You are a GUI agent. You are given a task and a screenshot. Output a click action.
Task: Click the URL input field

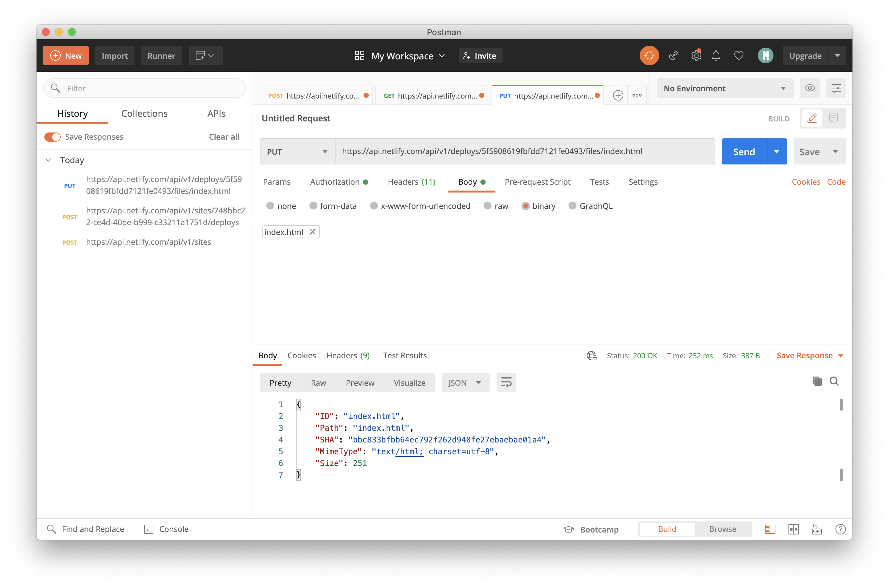[524, 151]
